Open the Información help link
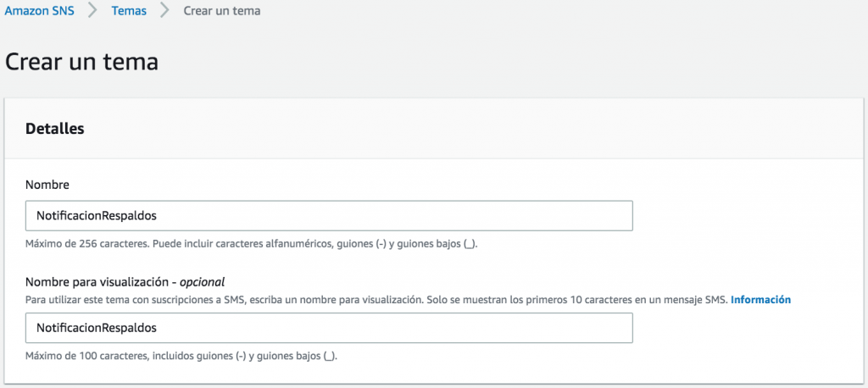The height and width of the screenshot is (388, 868). pos(760,300)
